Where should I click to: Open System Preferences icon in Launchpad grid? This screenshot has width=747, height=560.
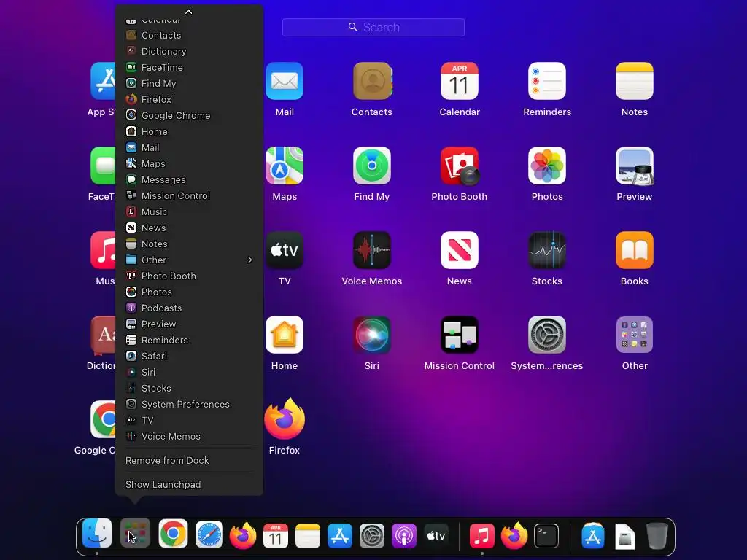pyautogui.click(x=547, y=335)
